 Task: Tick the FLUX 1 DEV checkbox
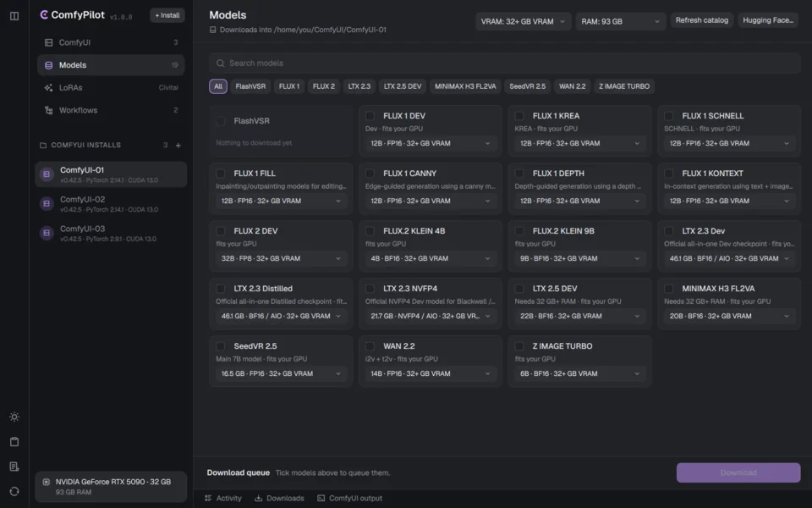coord(370,116)
